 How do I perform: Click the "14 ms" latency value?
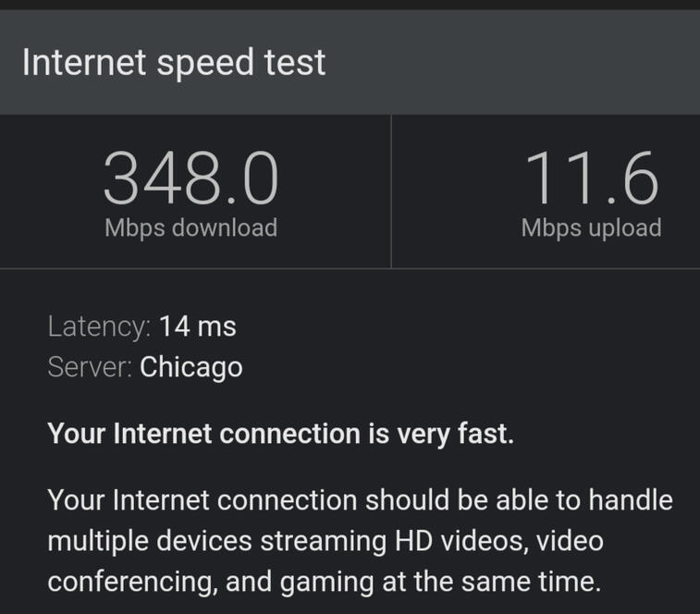pyautogui.click(x=198, y=326)
